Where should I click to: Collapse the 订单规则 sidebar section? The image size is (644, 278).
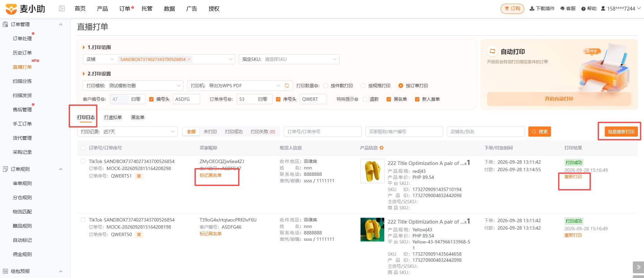tap(61, 169)
